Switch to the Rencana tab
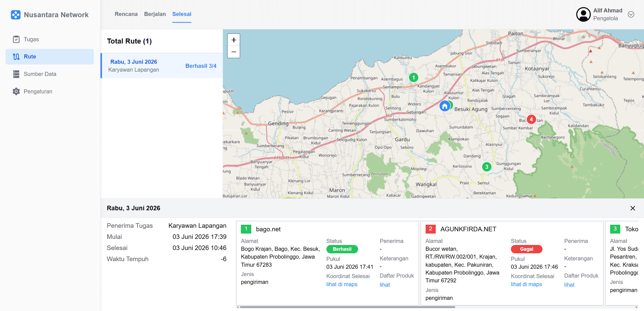Screen dimensions: 644x311 126,14
